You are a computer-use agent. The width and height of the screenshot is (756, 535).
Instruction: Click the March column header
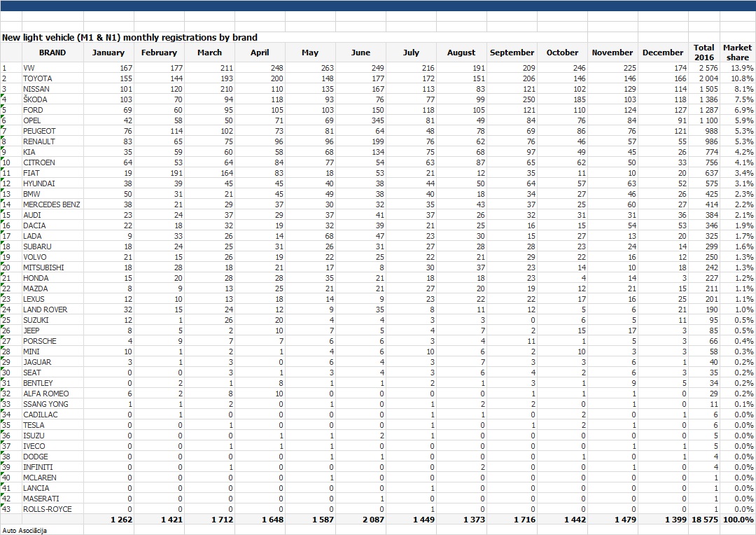point(209,53)
